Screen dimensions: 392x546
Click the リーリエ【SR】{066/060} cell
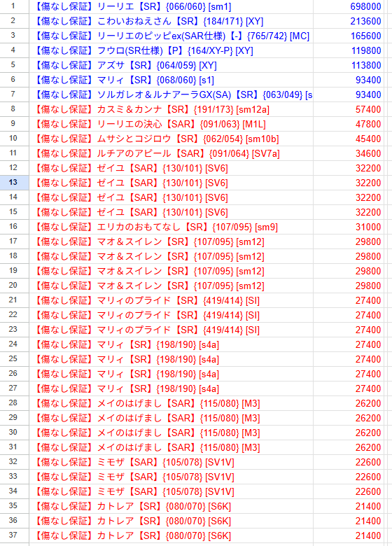point(171,6)
